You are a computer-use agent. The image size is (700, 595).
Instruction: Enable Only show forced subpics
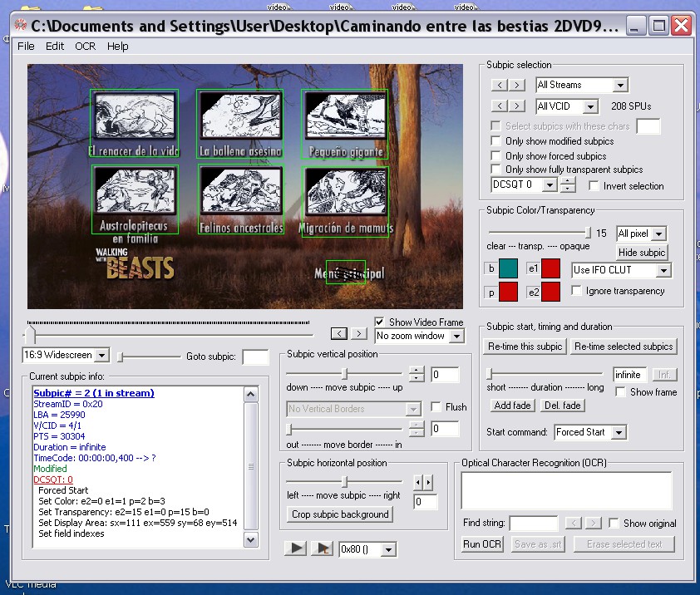click(496, 155)
